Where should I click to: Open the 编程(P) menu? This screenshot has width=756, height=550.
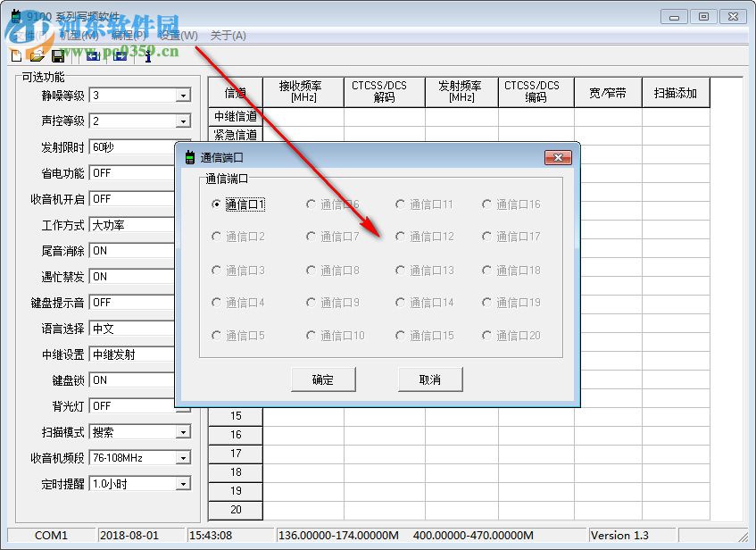click(x=129, y=36)
